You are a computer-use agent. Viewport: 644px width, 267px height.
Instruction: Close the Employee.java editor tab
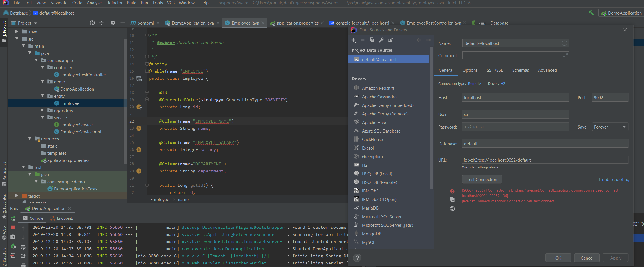click(263, 23)
